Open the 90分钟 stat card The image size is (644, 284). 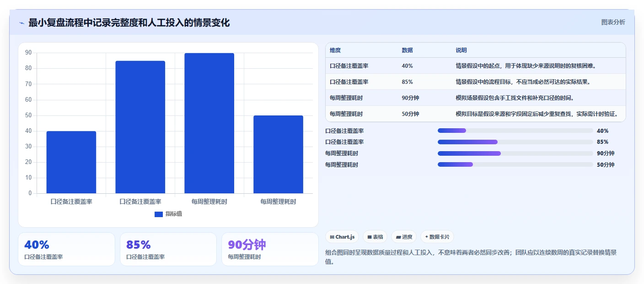click(x=270, y=249)
